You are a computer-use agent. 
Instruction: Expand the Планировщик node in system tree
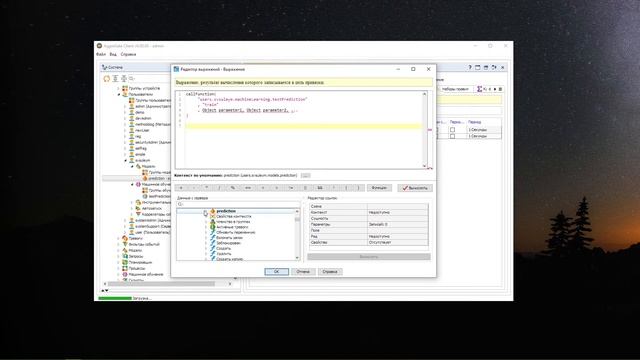pyautogui.click(x=119, y=262)
